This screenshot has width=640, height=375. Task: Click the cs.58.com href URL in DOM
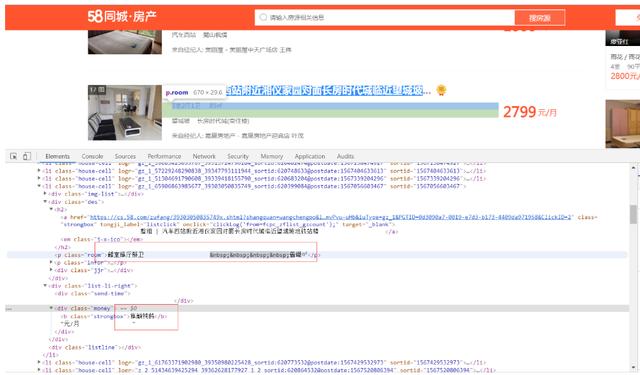[331, 217]
